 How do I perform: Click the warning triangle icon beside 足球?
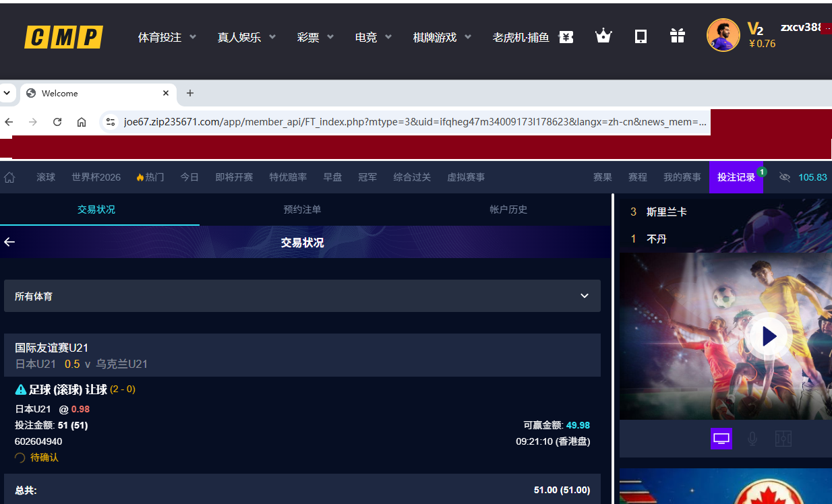pos(21,389)
